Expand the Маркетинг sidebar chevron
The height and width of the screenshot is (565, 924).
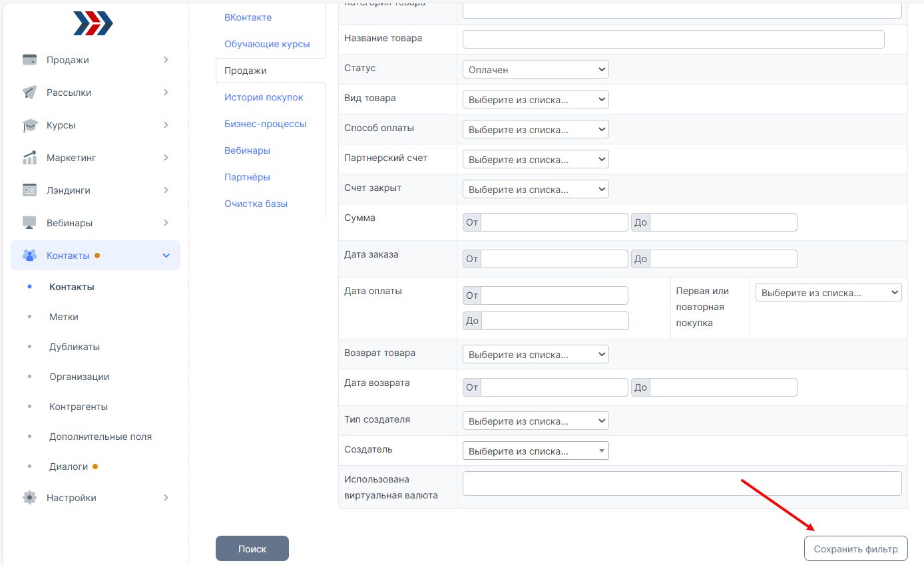click(x=166, y=158)
